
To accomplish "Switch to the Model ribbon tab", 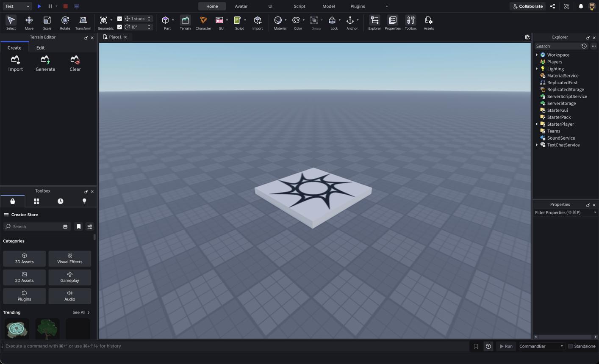I will point(328,6).
